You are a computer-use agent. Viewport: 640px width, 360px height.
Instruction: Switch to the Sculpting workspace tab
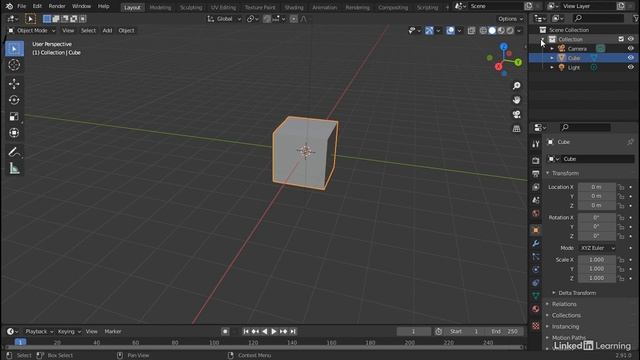pyautogui.click(x=191, y=7)
